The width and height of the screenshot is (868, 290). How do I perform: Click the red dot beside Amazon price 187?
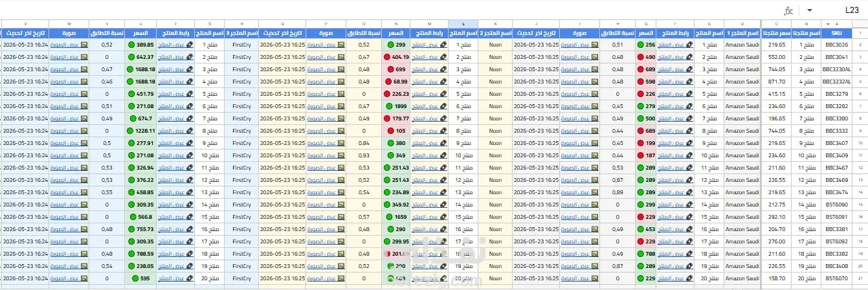pyautogui.click(x=641, y=155)
